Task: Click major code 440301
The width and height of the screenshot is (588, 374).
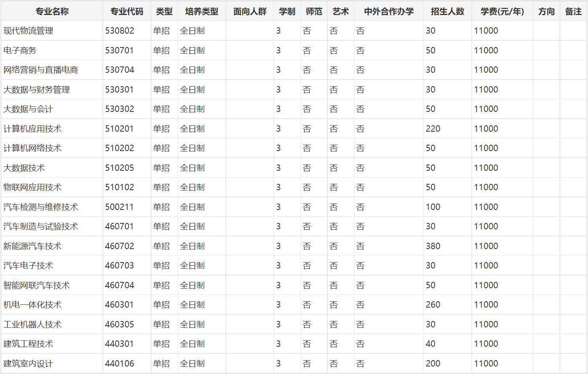Action: 119,344
